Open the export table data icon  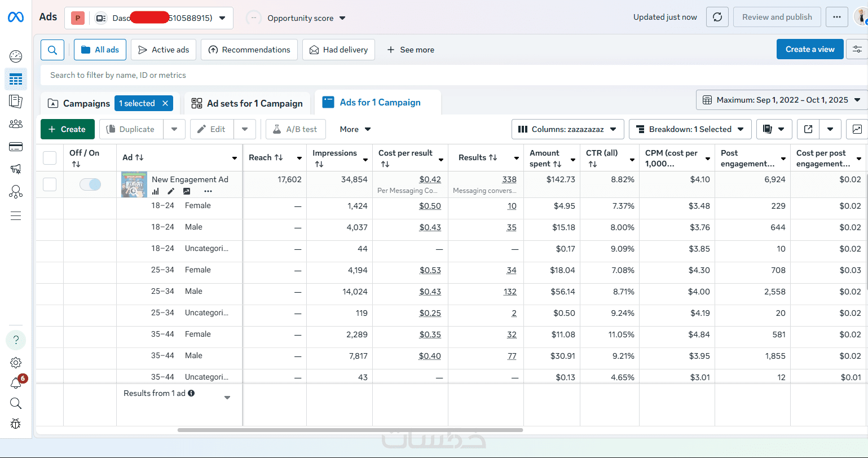[808, 129]
